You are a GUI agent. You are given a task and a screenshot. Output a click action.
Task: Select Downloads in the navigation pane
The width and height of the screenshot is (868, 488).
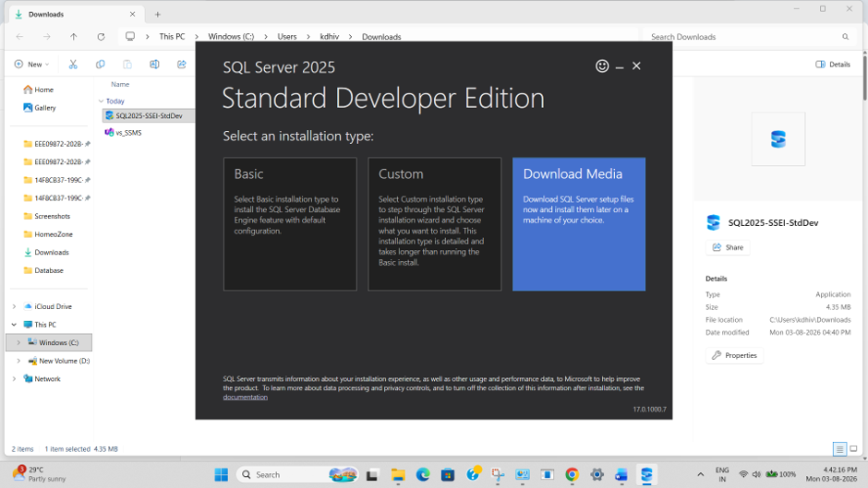46,252
